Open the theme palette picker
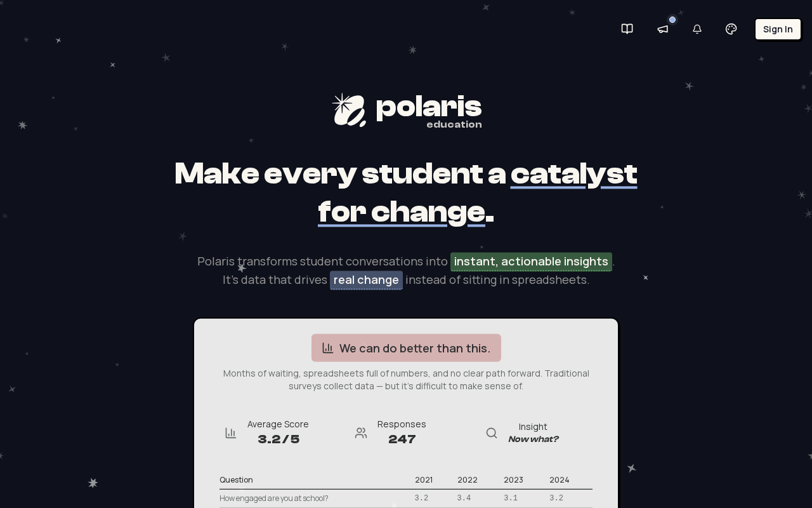This screenshot has height=508, width=812. point(731,29)
